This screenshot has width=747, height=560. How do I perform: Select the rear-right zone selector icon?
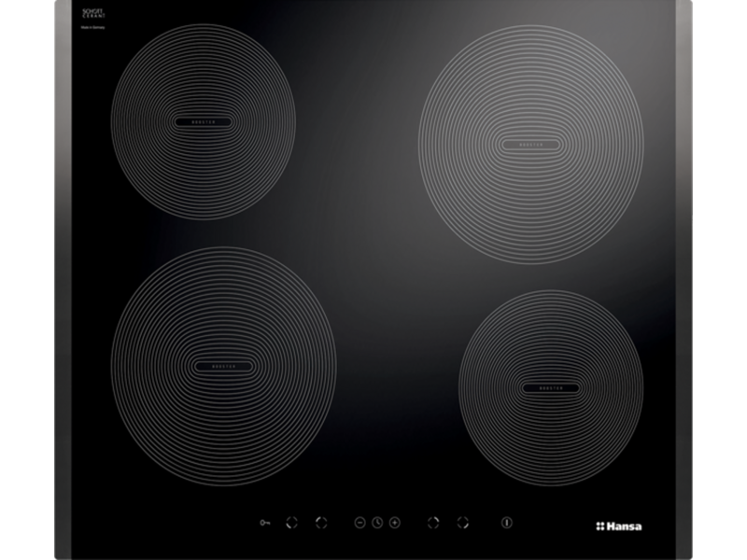433,523
